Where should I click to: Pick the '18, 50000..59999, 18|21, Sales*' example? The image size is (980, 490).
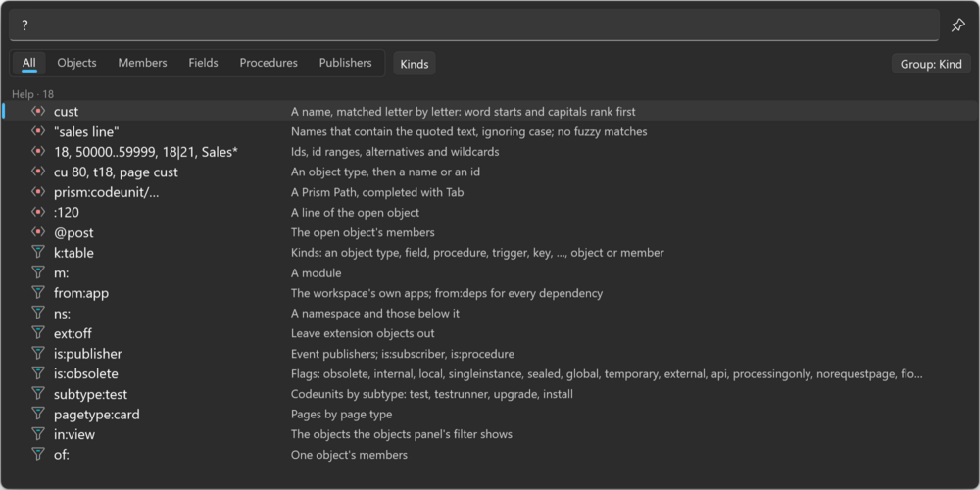[146, 151]
